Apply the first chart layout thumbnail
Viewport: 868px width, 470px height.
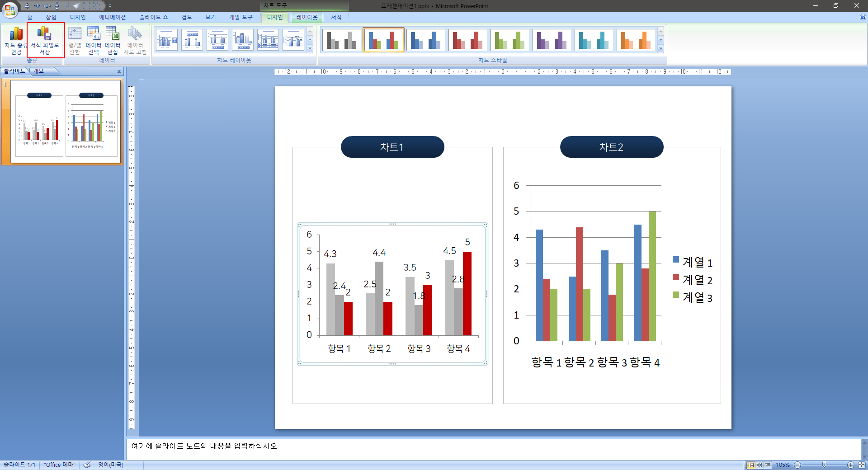click(167, 40)
